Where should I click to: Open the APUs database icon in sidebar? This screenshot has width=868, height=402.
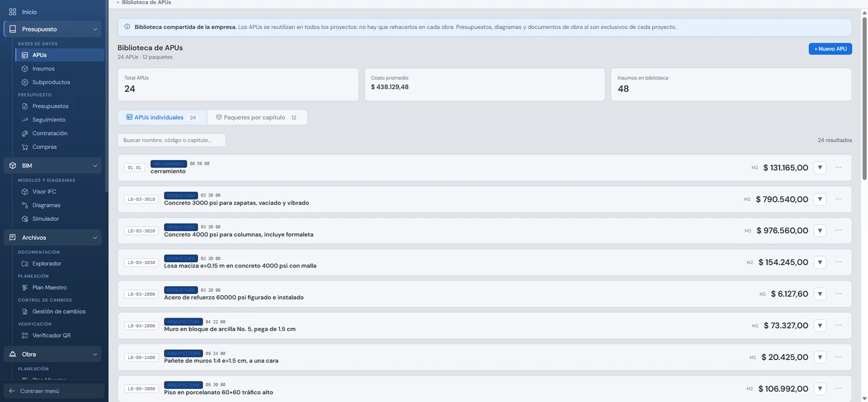click(25, 55)
